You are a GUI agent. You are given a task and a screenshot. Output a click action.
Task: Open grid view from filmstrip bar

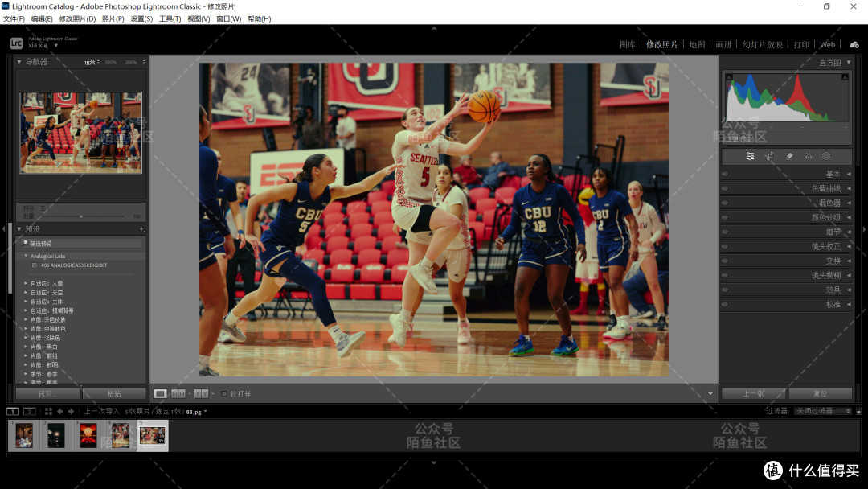pos(48,412)
